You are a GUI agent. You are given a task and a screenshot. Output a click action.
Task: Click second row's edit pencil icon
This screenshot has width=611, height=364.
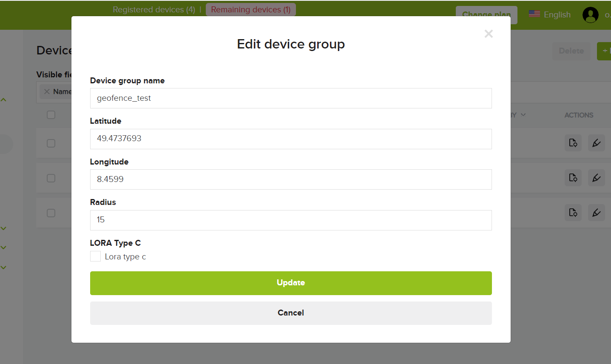(x=596, y=178)
